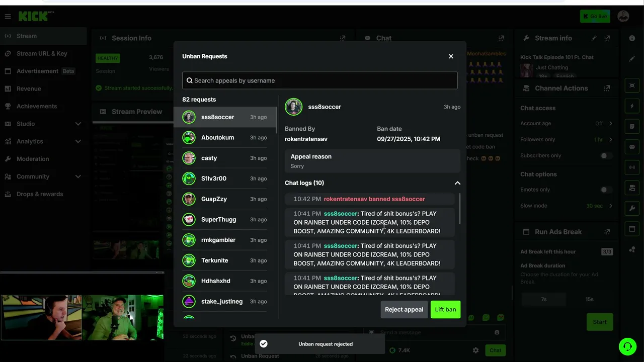Click the KICK logo

35,17
